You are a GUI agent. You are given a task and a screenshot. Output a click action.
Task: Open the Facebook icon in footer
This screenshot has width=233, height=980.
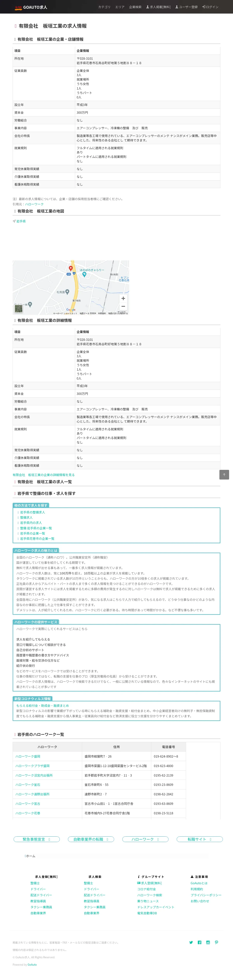[x=199, y=942]
